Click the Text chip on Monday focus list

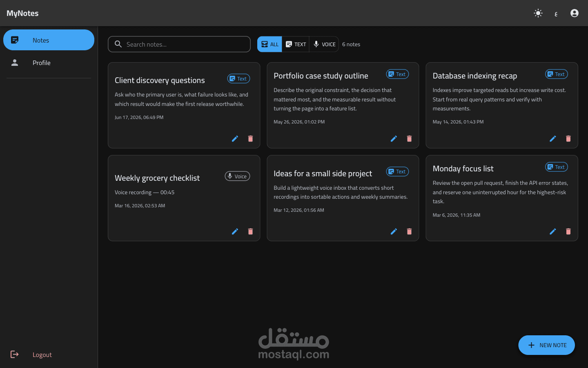coord(556,167)
